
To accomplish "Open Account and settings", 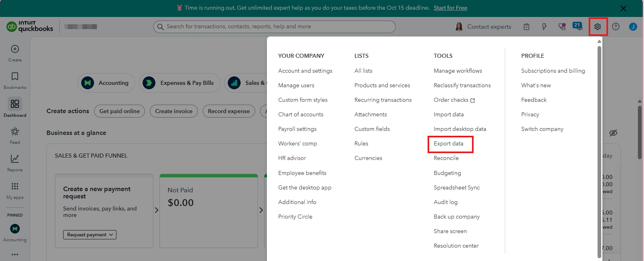I will [305, 71].
